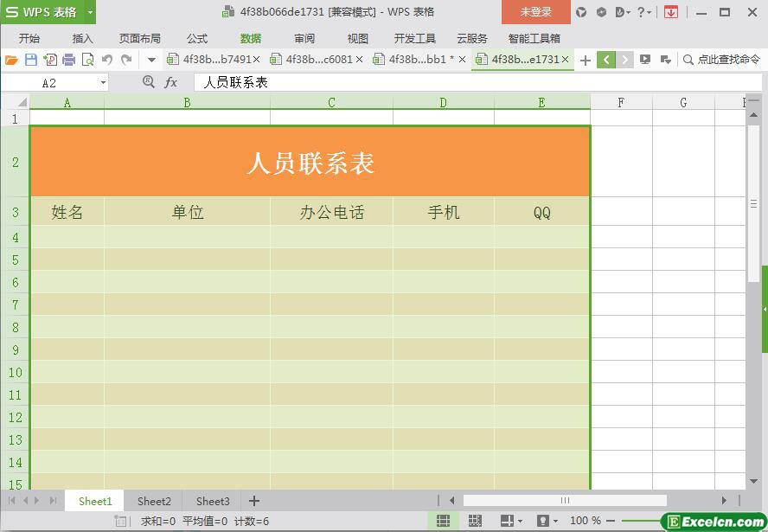The height and width of the screenshot is (532, 768).
Task: Switch to normal view in status bar
Action: 443,521
